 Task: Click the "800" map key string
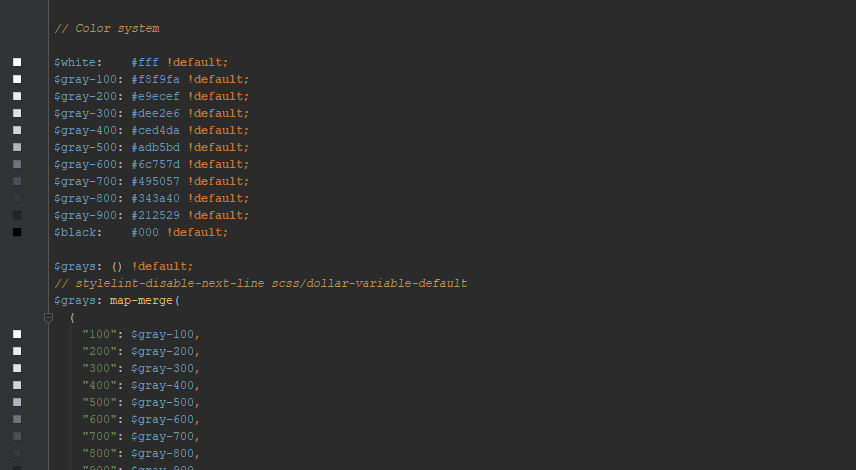102,453
